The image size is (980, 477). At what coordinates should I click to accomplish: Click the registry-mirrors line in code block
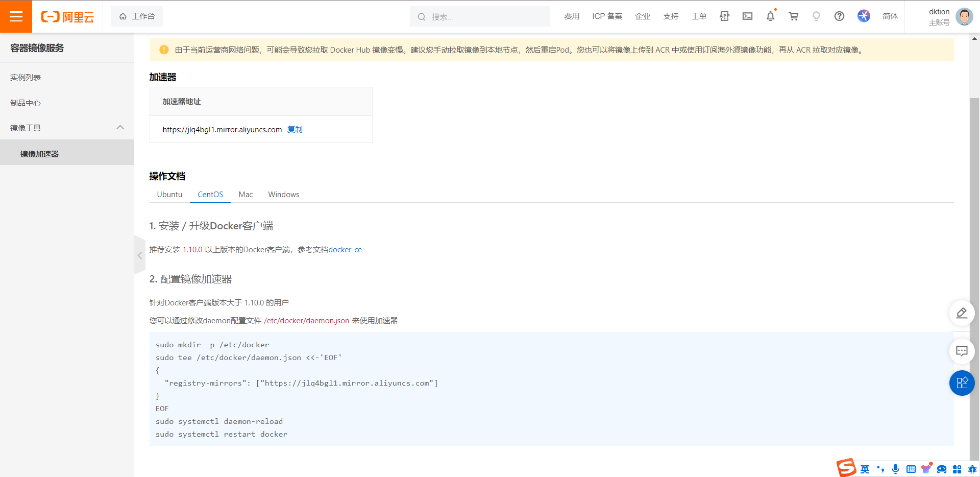(301, 383)
